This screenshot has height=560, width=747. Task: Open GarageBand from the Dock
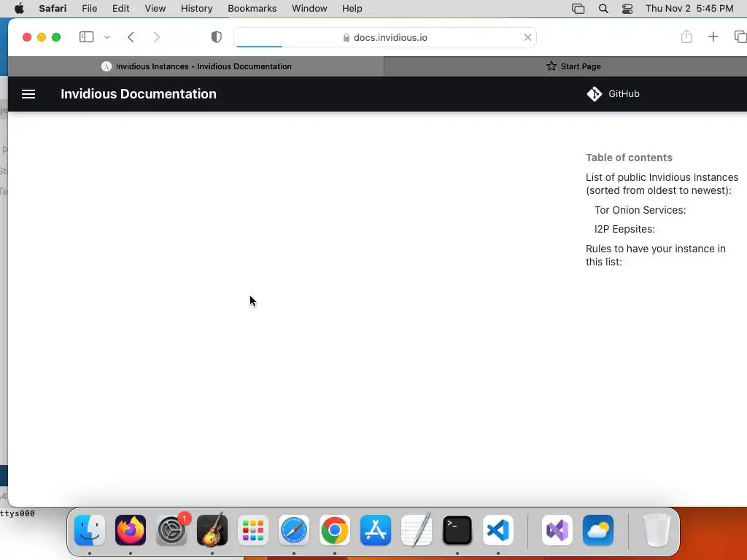click(212, 530)
